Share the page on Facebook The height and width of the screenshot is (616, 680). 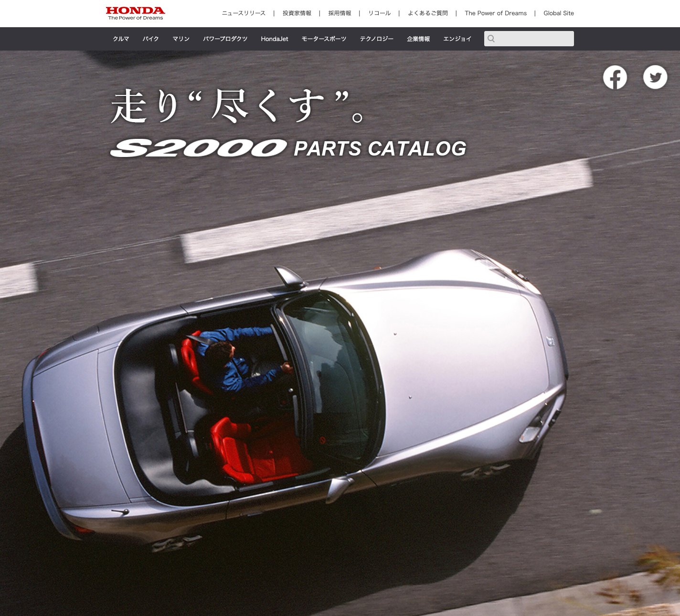(615, 77)
